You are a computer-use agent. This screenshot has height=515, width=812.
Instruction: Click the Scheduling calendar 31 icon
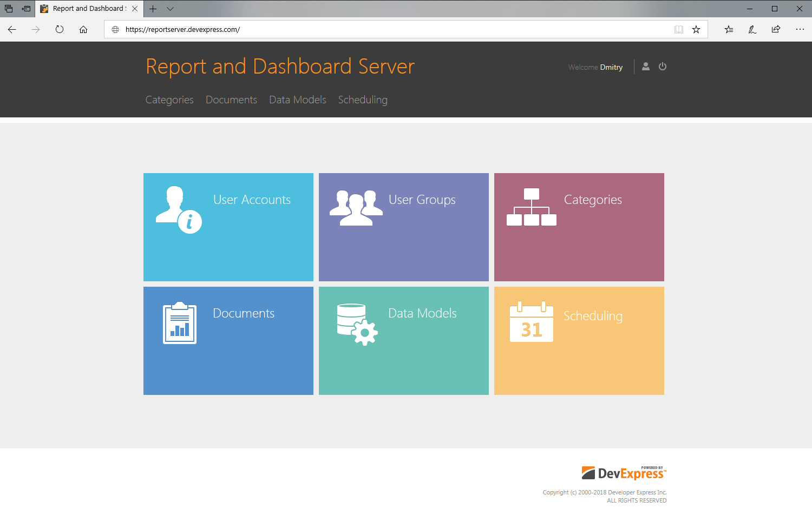532,322
